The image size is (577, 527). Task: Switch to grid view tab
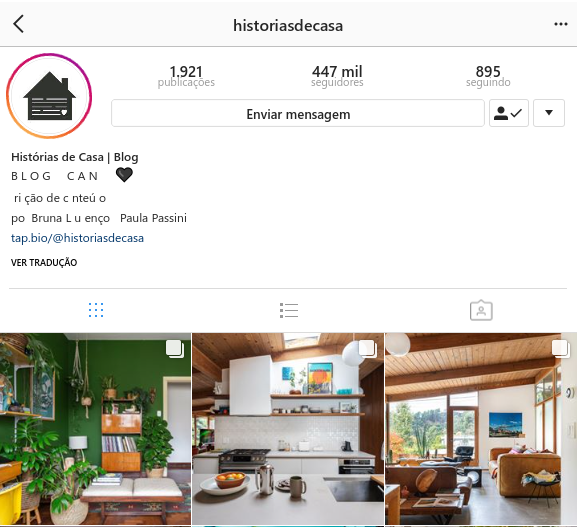pos(96,310)
